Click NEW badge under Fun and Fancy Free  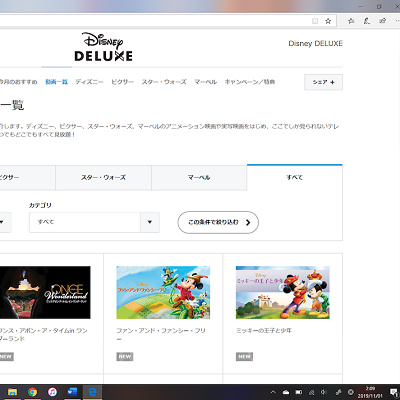(125, 356)
